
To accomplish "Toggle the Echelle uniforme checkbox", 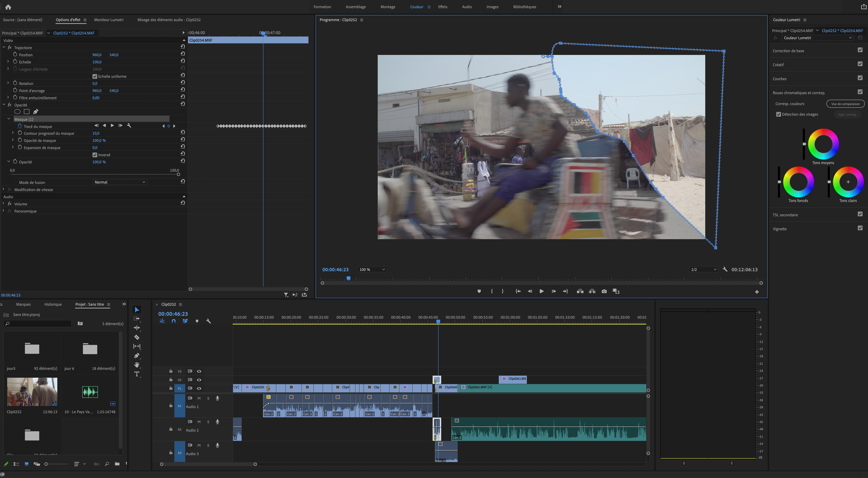I will click(95, 76).
